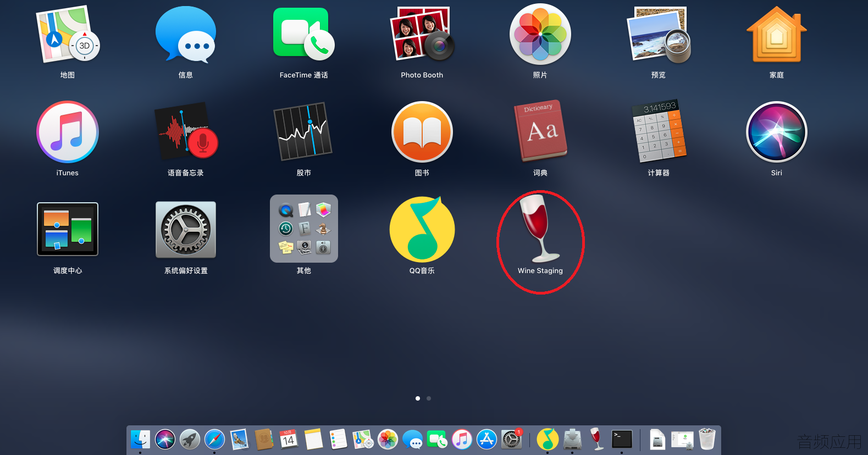Launch the Wine Staging app
Viewport: 868px width, 455px height.
click(x=540, y=228)
